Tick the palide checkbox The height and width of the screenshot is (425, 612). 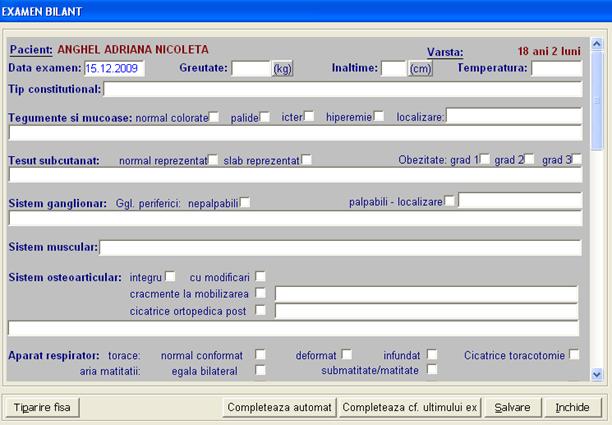[x=265, y=117]
